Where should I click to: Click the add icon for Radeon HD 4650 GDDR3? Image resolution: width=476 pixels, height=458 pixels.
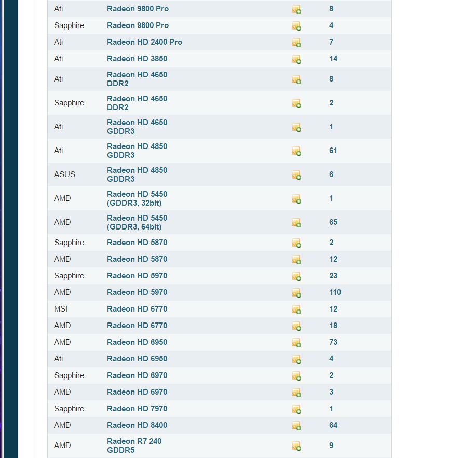296,127
